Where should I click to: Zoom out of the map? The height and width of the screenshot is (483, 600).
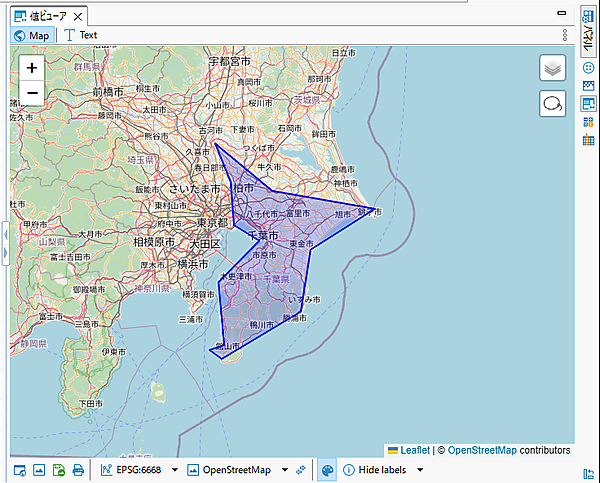click(x=32, y=94)
